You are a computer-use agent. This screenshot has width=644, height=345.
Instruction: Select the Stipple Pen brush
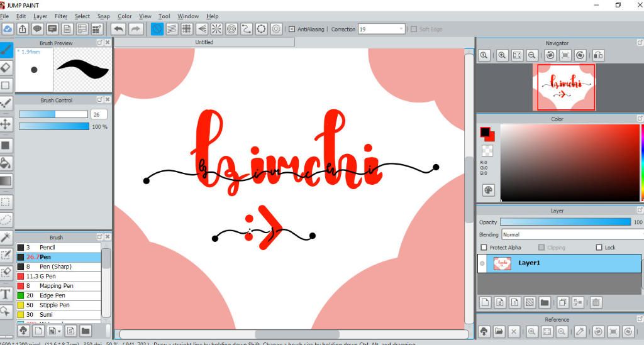(x=58, y=305)
